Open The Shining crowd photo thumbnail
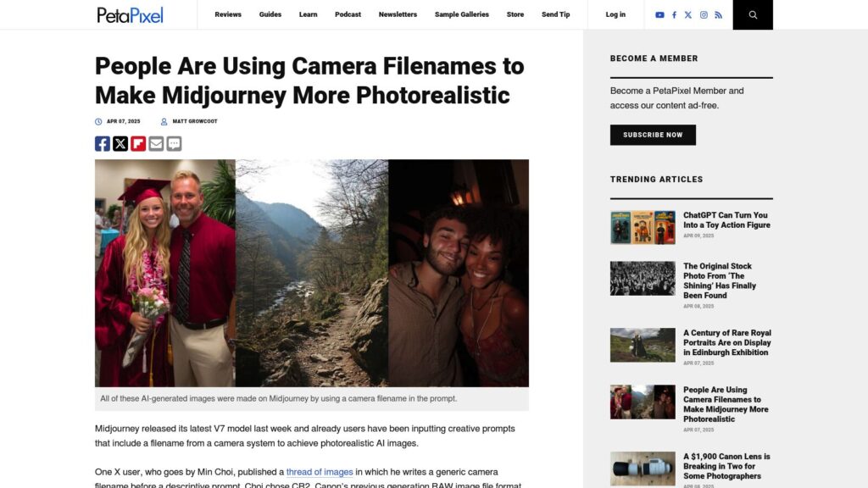The width and height of the screenshot is (868, 488). point(643,278)
